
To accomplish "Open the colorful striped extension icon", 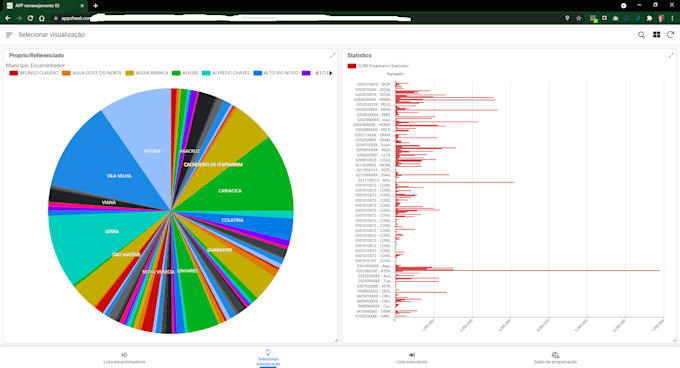I will (593, 18).
